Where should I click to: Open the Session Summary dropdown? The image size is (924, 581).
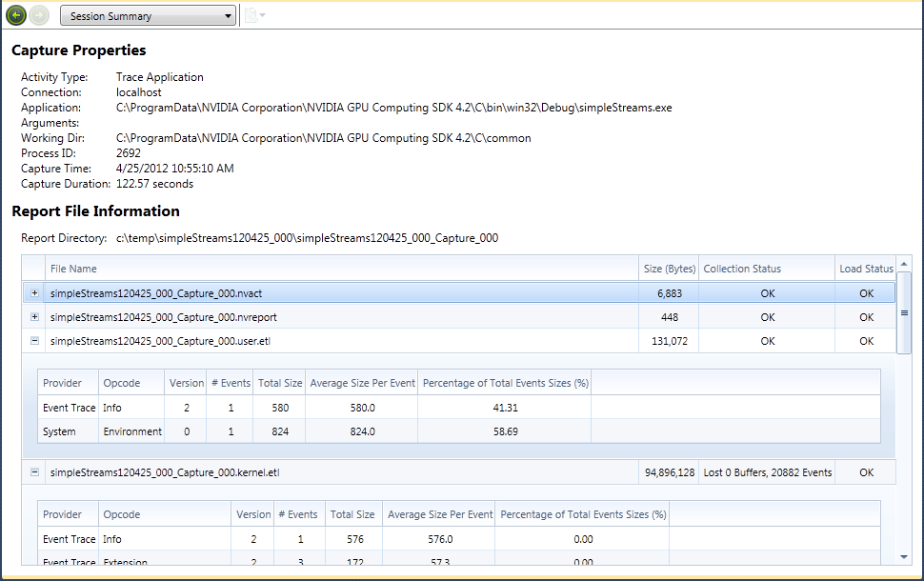148,16
